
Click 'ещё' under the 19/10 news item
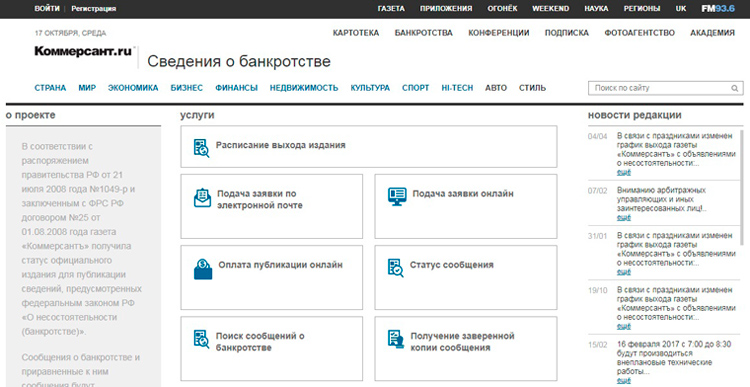click(624, 326)
